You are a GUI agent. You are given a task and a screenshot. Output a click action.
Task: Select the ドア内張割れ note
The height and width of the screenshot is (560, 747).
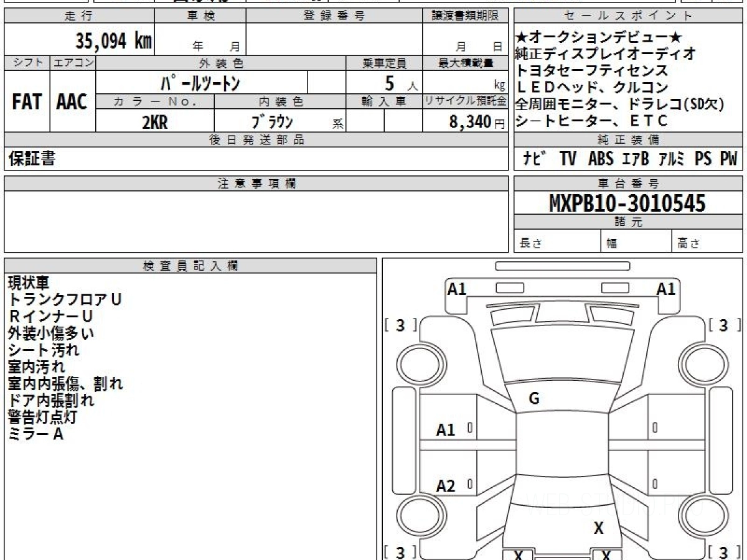pyautogui.click(x=51, y=400)
